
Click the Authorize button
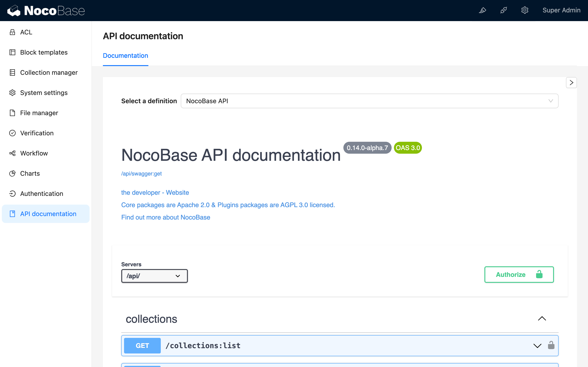point(519,275)
